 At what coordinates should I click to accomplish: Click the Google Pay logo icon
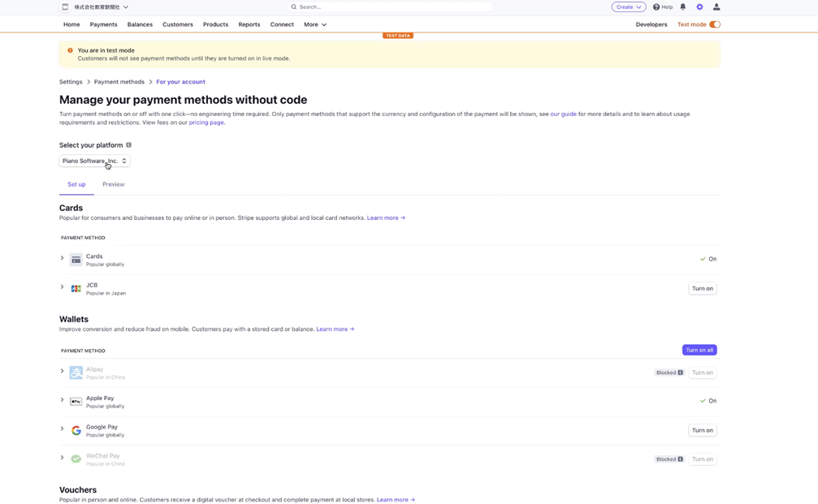coord(76,430)
